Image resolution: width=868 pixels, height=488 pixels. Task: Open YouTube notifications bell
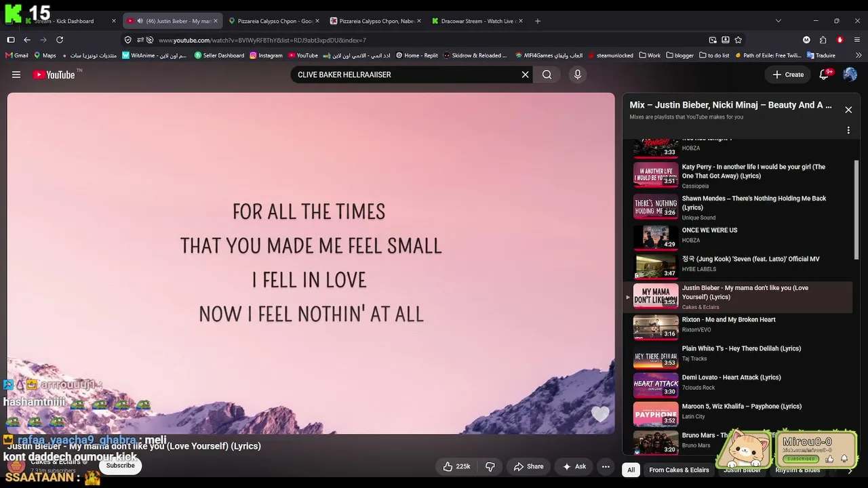pos(825,75)
